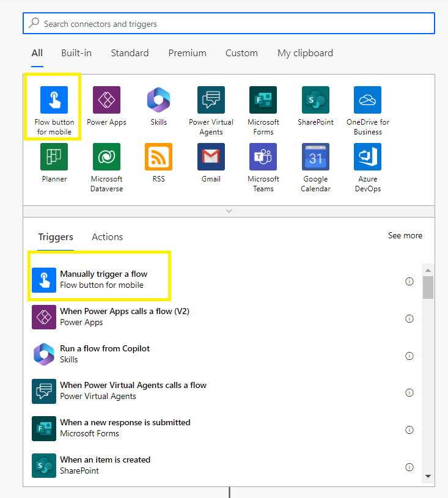Choose the Skills connector icon
The image size is (448, 498).
point(158,100)
